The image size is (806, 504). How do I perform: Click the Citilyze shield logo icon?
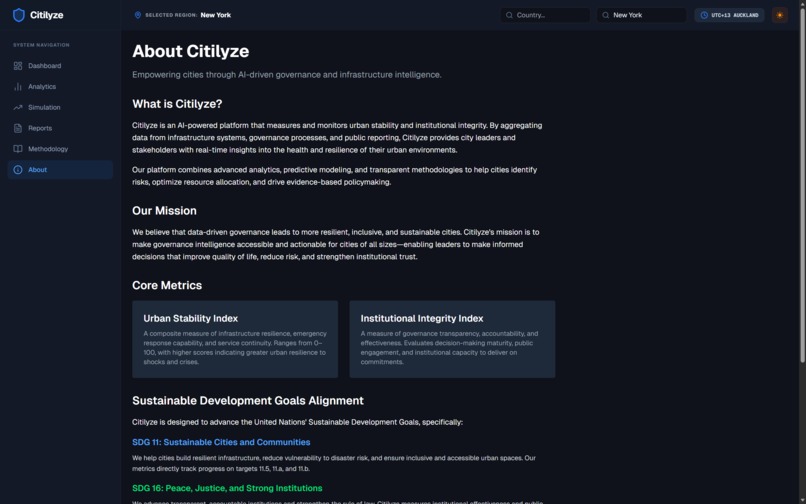click(19, 15)
